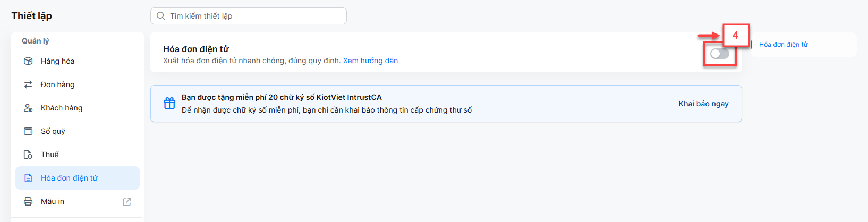Focus the Tìm kiếm thiết lập search field

[x=249, y=16]
